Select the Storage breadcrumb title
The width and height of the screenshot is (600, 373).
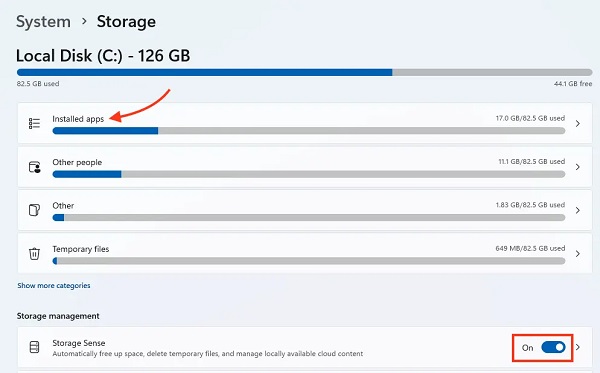pos(126,22)
